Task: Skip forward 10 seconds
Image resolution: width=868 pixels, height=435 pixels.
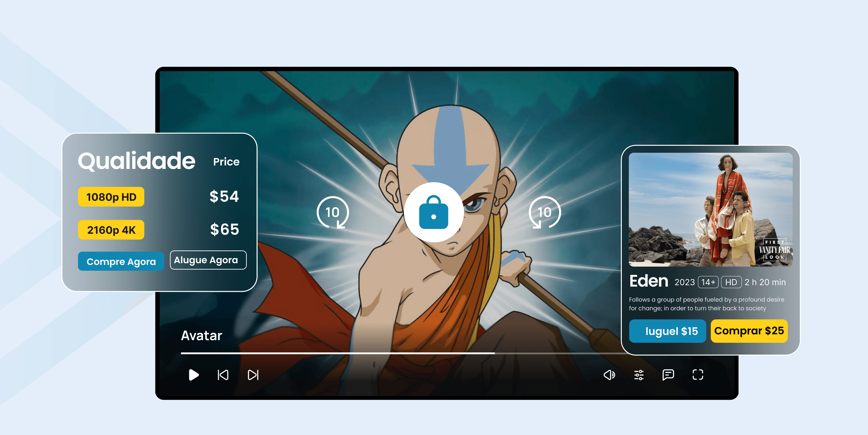Action: 544,213
